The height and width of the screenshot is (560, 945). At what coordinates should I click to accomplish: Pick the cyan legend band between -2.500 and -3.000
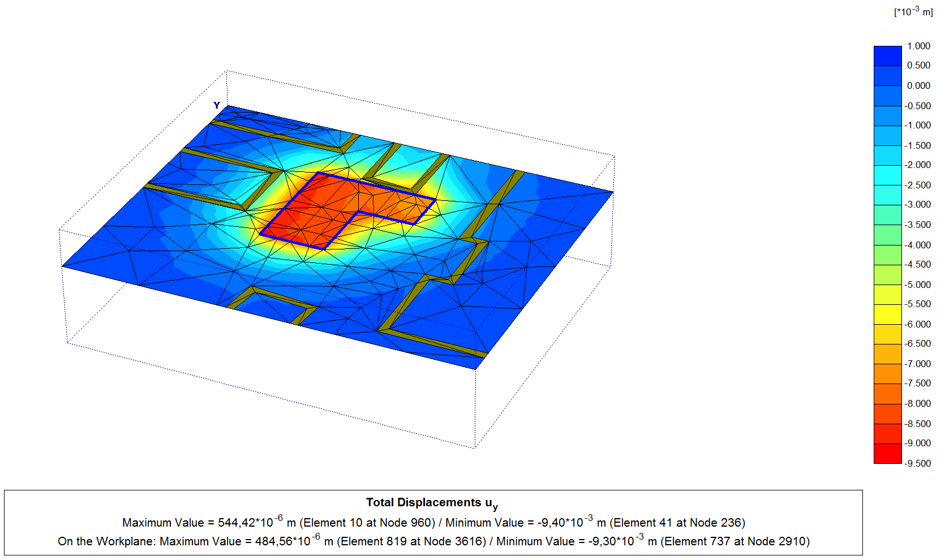pos(887,195)
